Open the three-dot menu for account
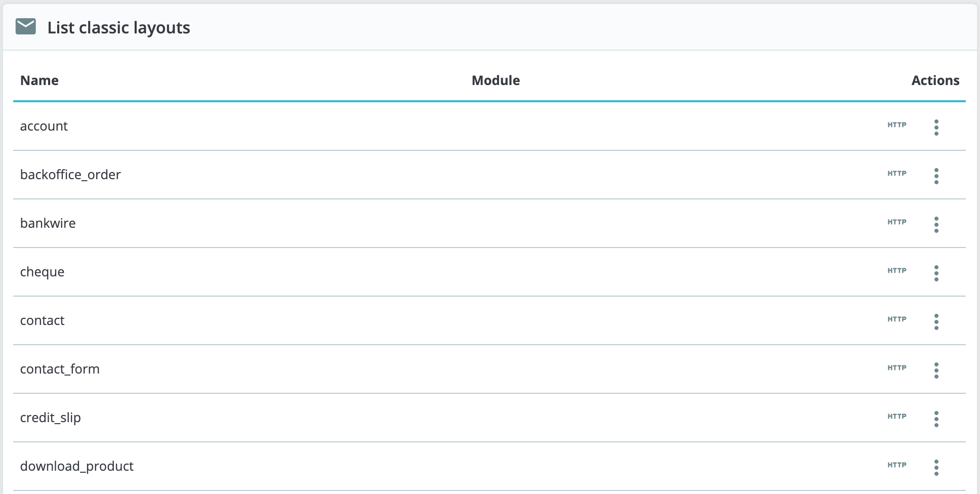980x494 pixels. click(x=936, y=128)
